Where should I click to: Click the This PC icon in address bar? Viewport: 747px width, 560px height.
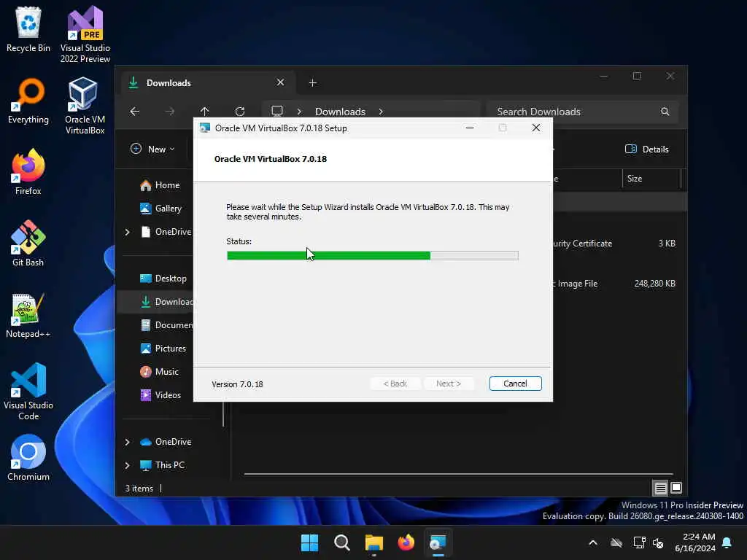[276, 112]
